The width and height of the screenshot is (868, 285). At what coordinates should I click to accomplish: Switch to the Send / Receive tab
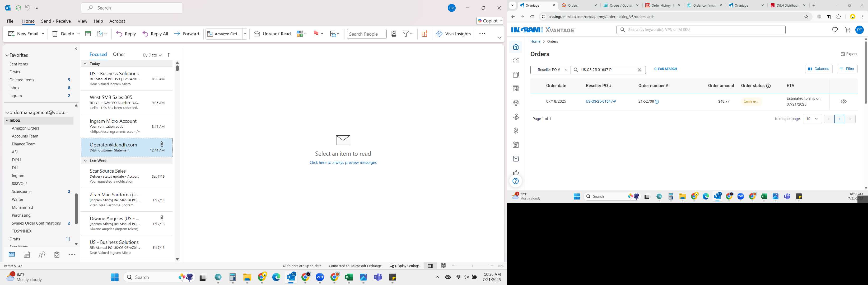[56, 21]
